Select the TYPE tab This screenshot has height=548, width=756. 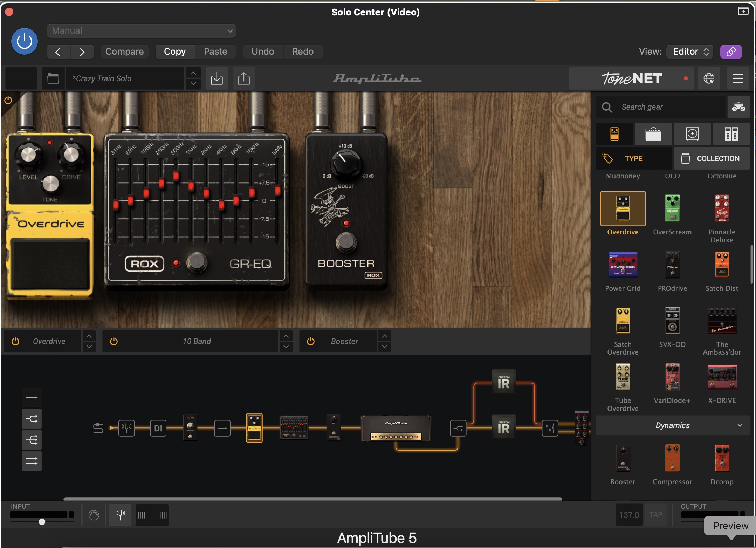tap(633, 158)
